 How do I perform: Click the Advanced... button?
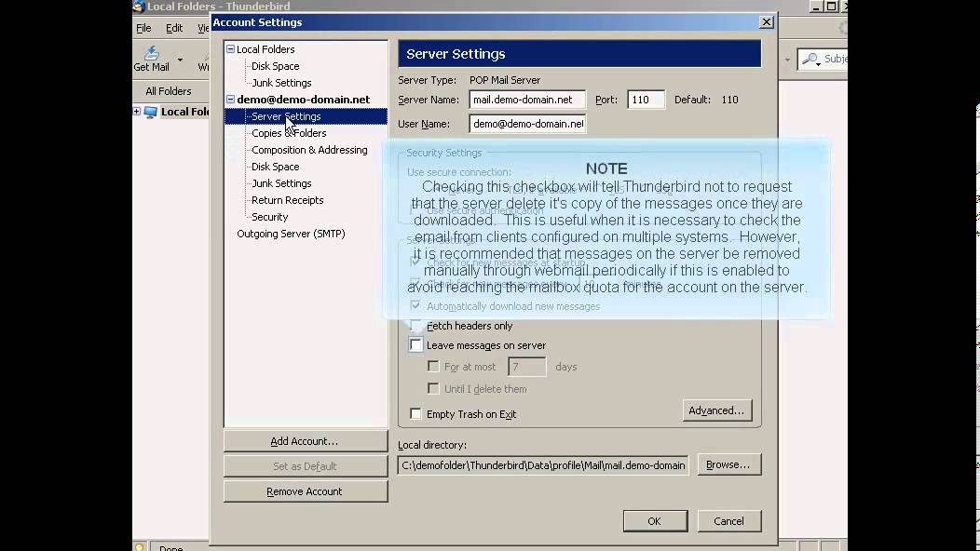coord(717,410)
